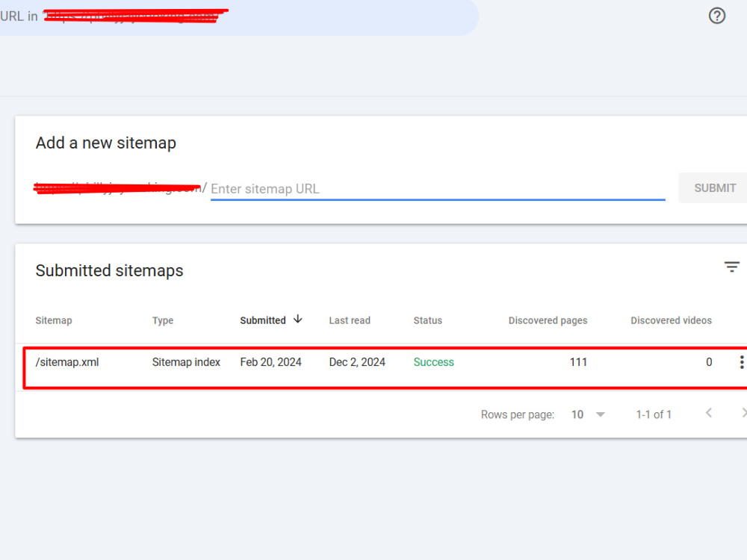Click the Sitemap index type cell
Screen dimensions: 747x560
tap(186, 362)
